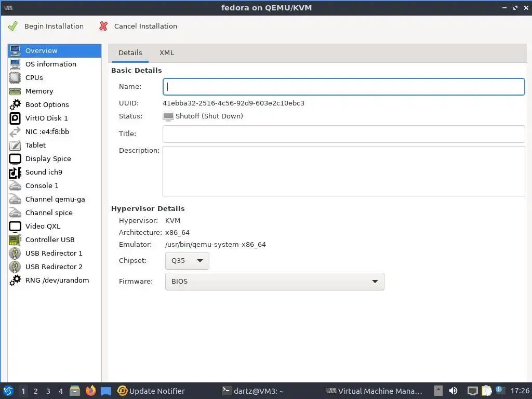Select the USB Redirector 1 icon

click(15, 254)
